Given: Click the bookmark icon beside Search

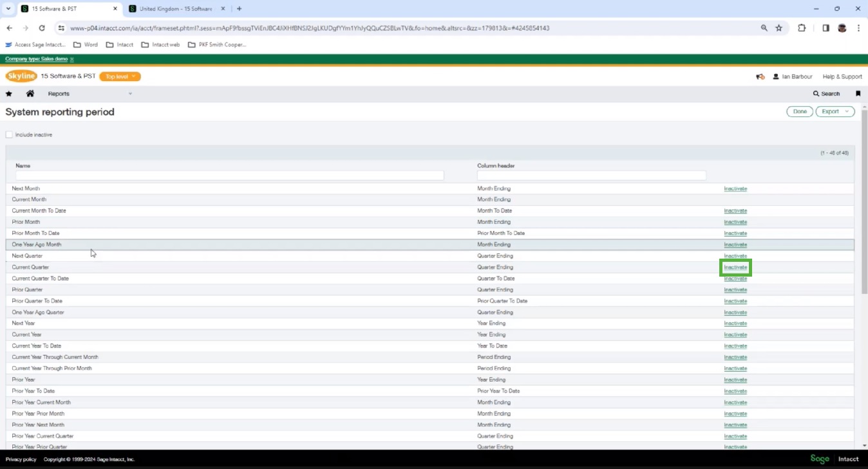Looking at the screenshot, I should pos(858,93).
